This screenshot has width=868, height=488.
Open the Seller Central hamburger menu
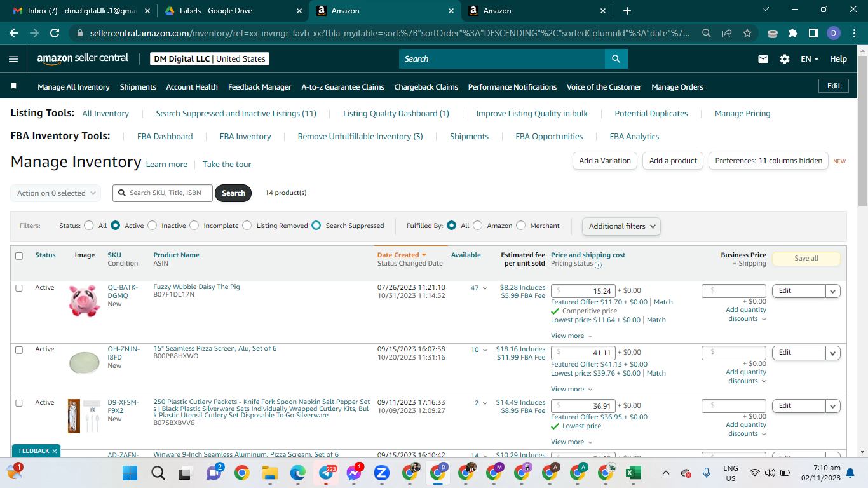click(x=13, y=59)
